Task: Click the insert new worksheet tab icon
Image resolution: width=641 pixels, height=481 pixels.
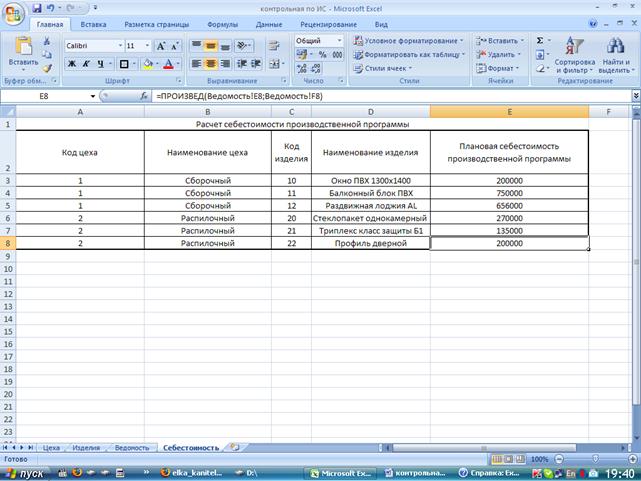Action: pyautogui.click(x=235, y=448)
